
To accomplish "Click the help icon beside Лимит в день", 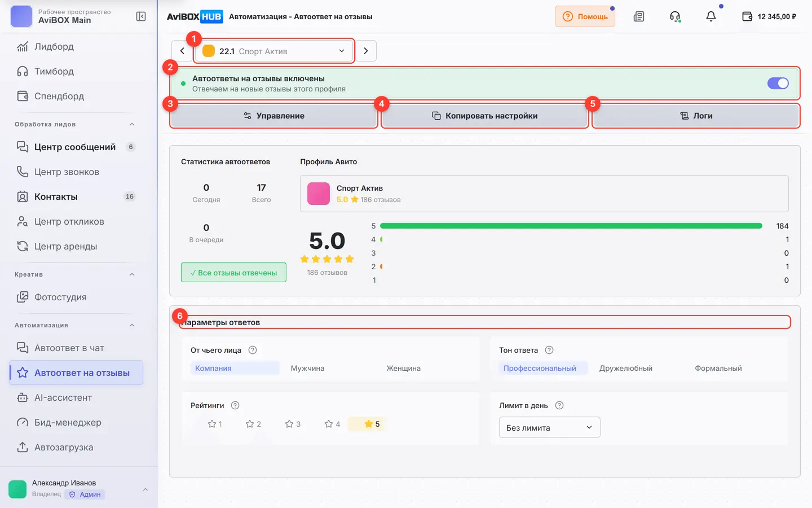I will pyautogui.click(x=559, y=405).
